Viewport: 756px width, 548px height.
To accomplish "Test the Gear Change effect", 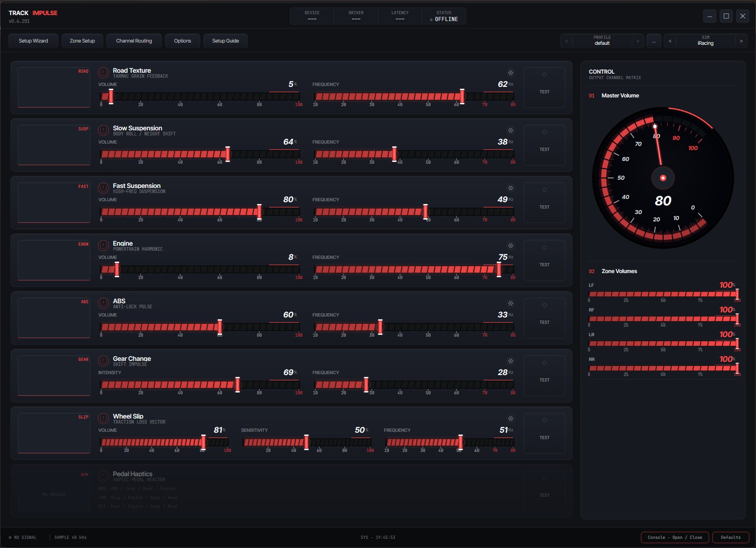I will pyautogui.click(x=545, y=376).
